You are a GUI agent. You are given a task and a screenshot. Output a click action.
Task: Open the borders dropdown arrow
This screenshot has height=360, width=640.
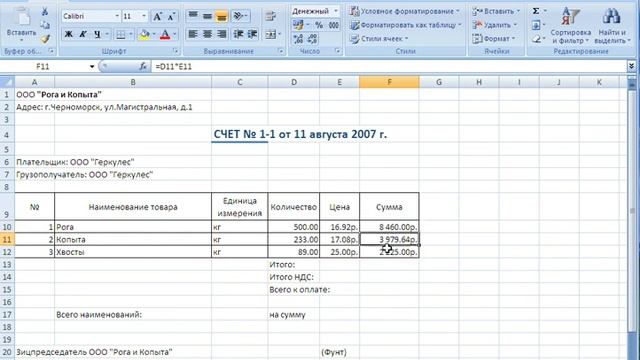[x=131, y=35]
